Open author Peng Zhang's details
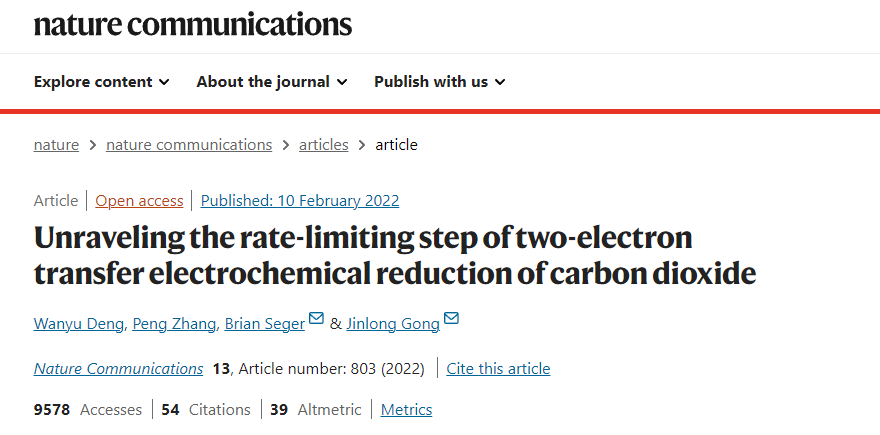The width and height of the screenshot is (880, 435). (x=174, y=324)
